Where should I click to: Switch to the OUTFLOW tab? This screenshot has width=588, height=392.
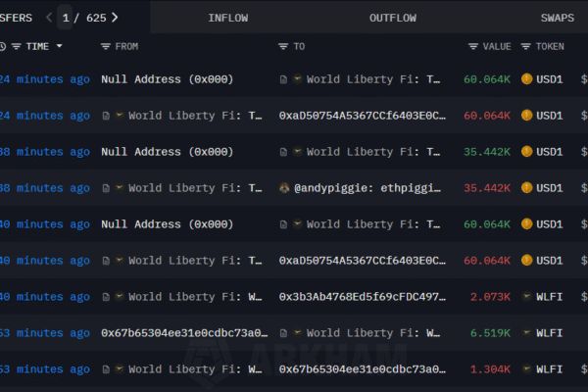tap(392, 18)
